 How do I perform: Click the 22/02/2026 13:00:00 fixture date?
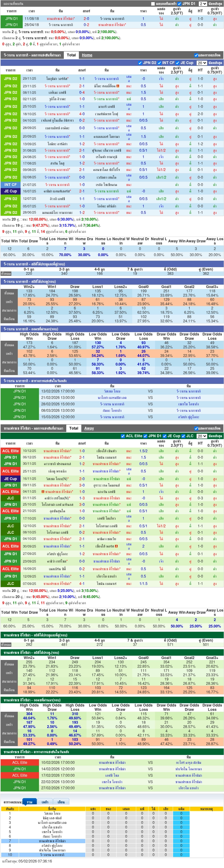[x=58, y=782]
